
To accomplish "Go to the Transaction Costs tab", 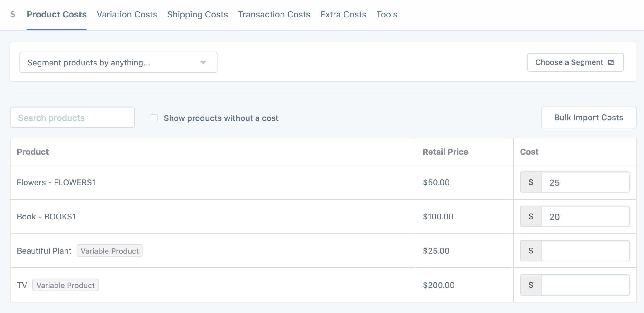I will [x=274, y=15].
